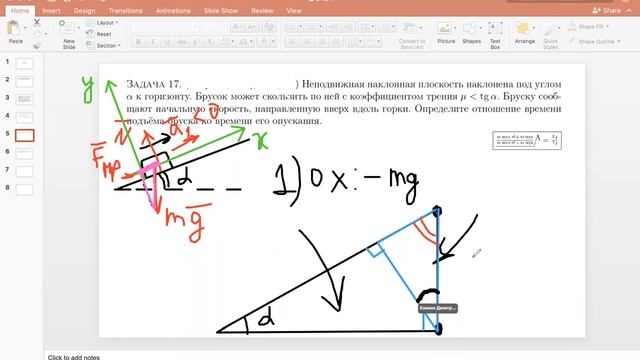Open Quick Styles gallery
Image resolution: width=640 pixels, height=360 pixels.
[550, 35]
